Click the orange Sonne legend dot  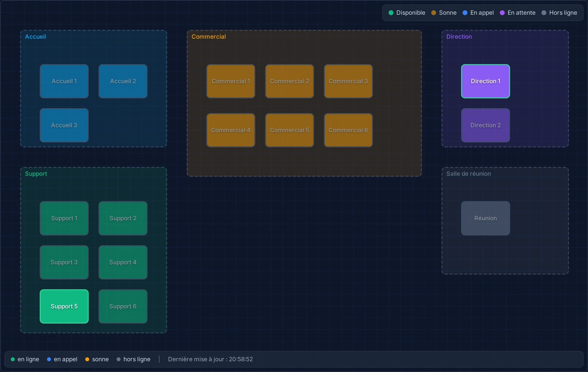click(x=433, y=13)
